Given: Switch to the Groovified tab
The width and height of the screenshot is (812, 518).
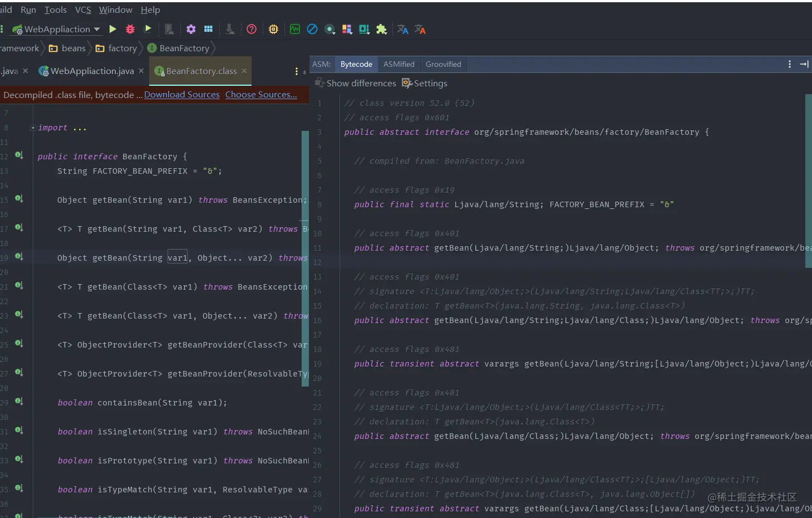Looking at the screenshot, I should pos(444,64).
